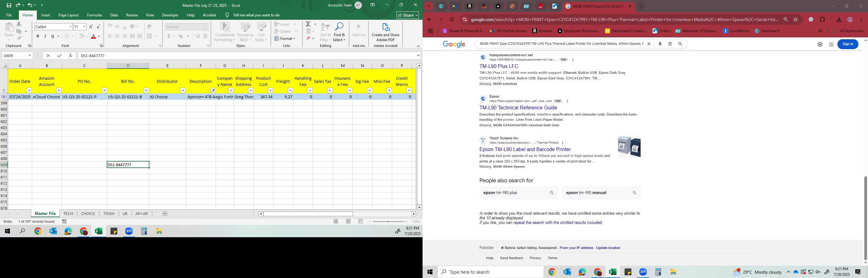Click Chrome's Reload page icon
The height and width of the screenshot is (278, 868).
(x=452, y=19)
